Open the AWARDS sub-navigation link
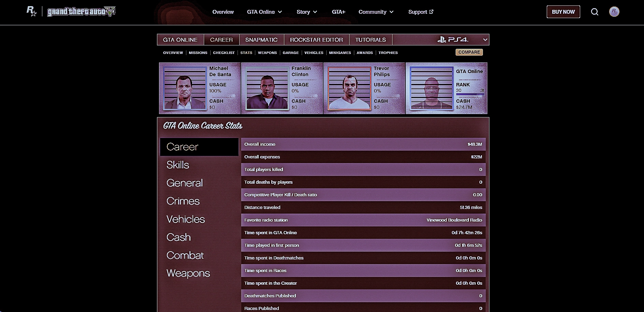Image resolution: width=644 pixels, height=312 pixels. point(364,53)
